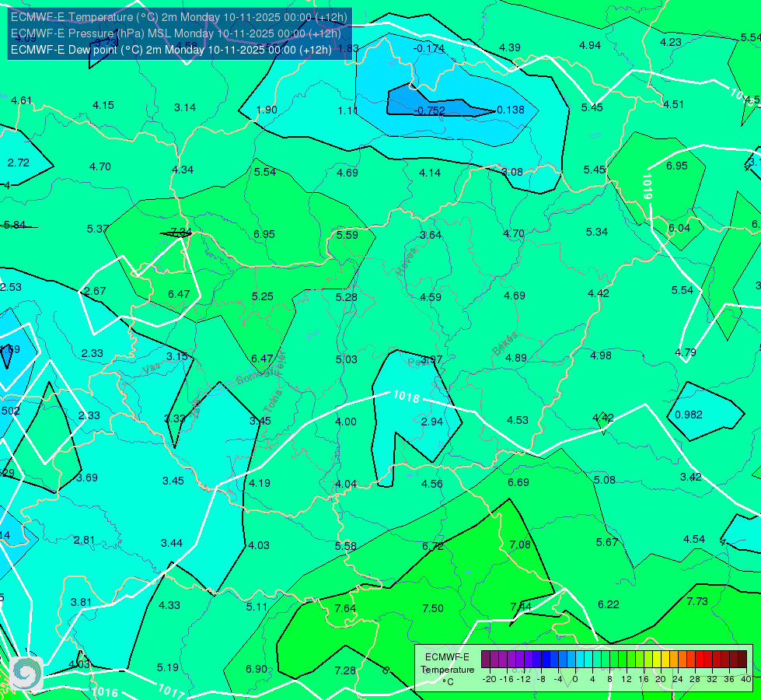Screen dimensions: 761x700
Task: Click the 2.67 grid value
Action: point(95,291)
